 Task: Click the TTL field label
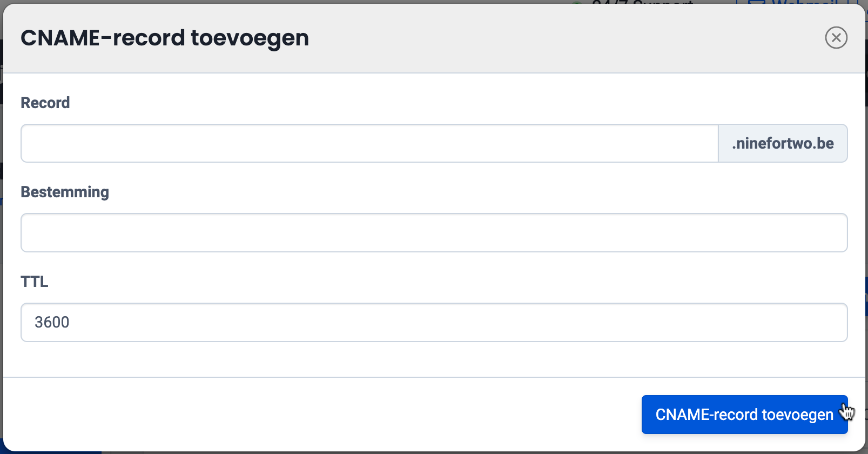click(35, 282)
